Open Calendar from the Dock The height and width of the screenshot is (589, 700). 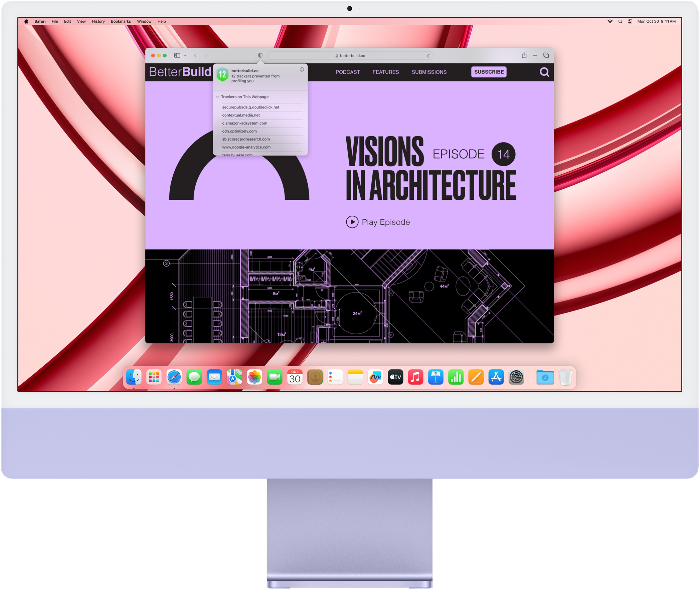click(295, 377)
